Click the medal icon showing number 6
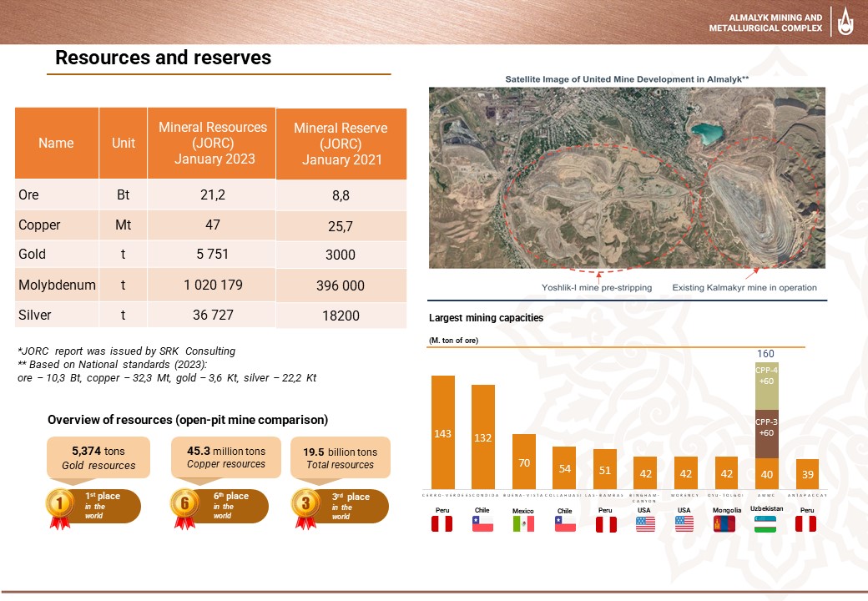 point(184,504)
